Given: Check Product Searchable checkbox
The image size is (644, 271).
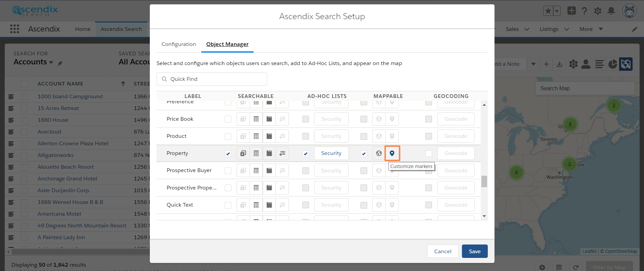Looking at the screenshot, I should pos(228,137).
